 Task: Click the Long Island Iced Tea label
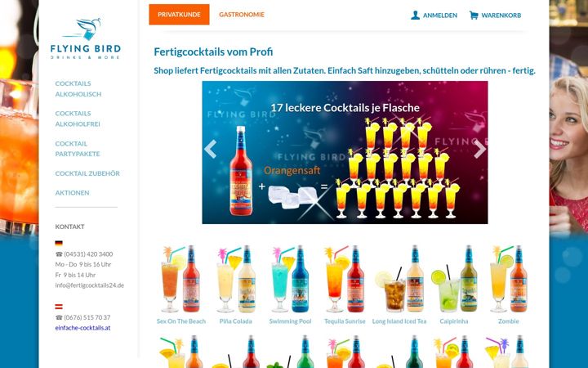point(399,321)
